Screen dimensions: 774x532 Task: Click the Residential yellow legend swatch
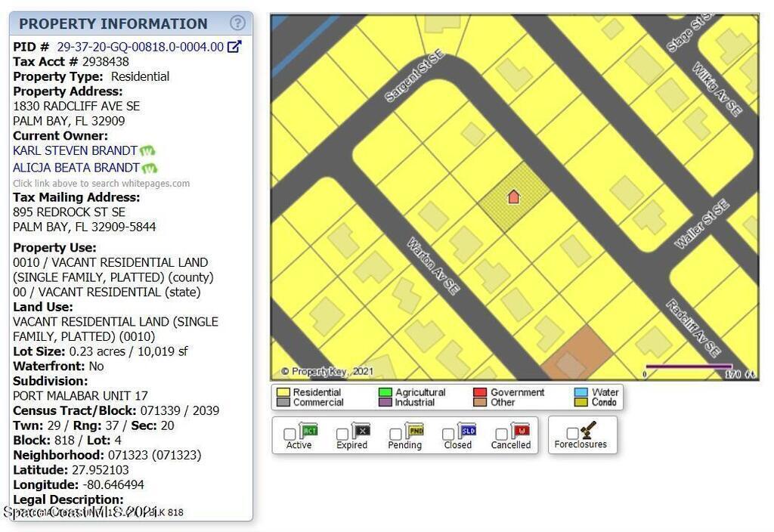pyautogui.click(x=283, y=393)
